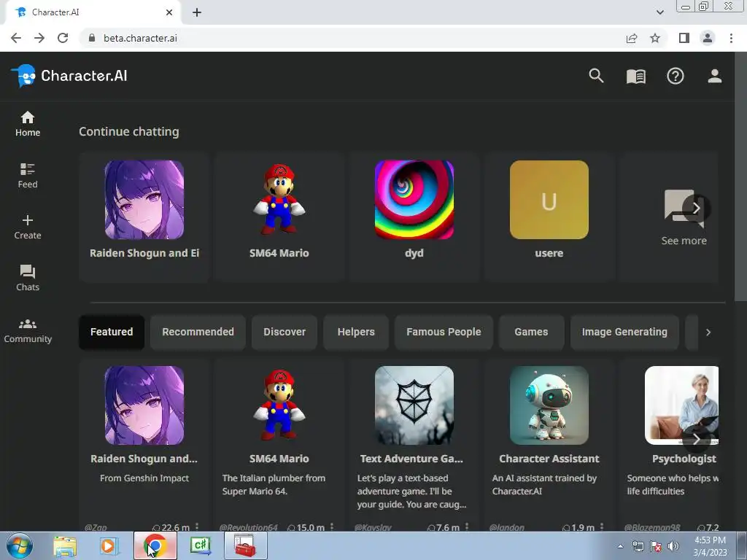Open Feed in the sidebar
Image resolution: width=747 pixels, height=560 pixels.
28,175
